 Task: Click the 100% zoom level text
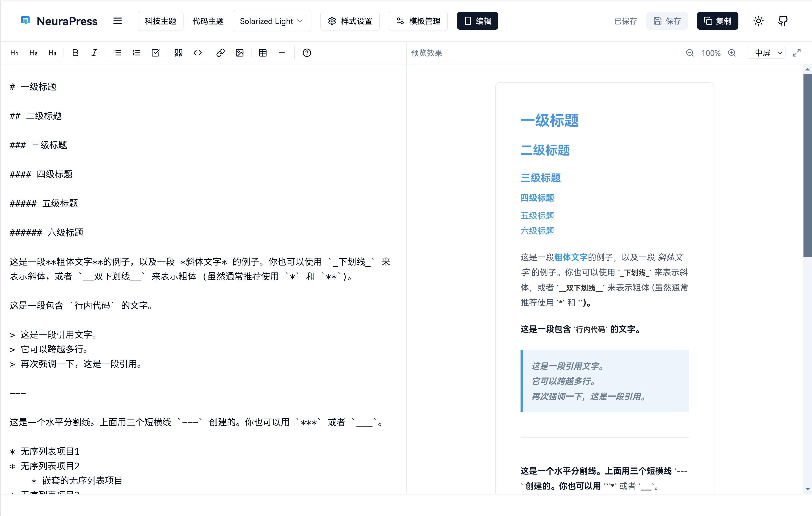tap(711, 53)
